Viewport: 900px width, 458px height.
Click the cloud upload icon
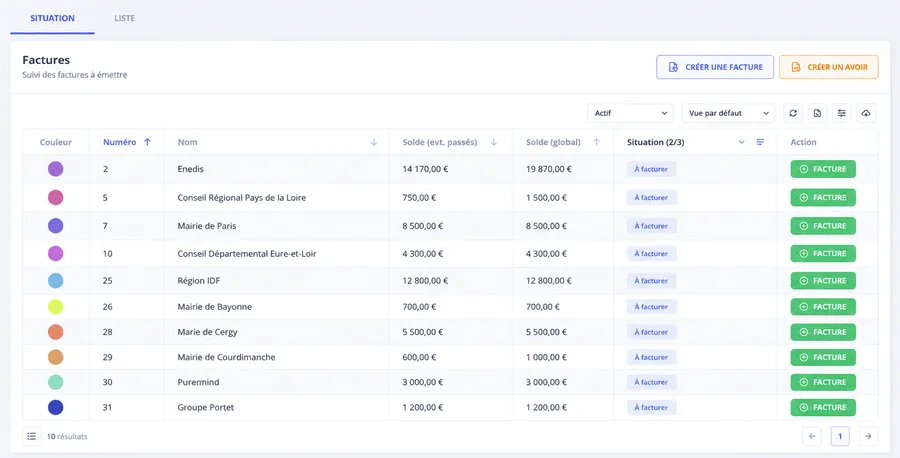[866, 113]
